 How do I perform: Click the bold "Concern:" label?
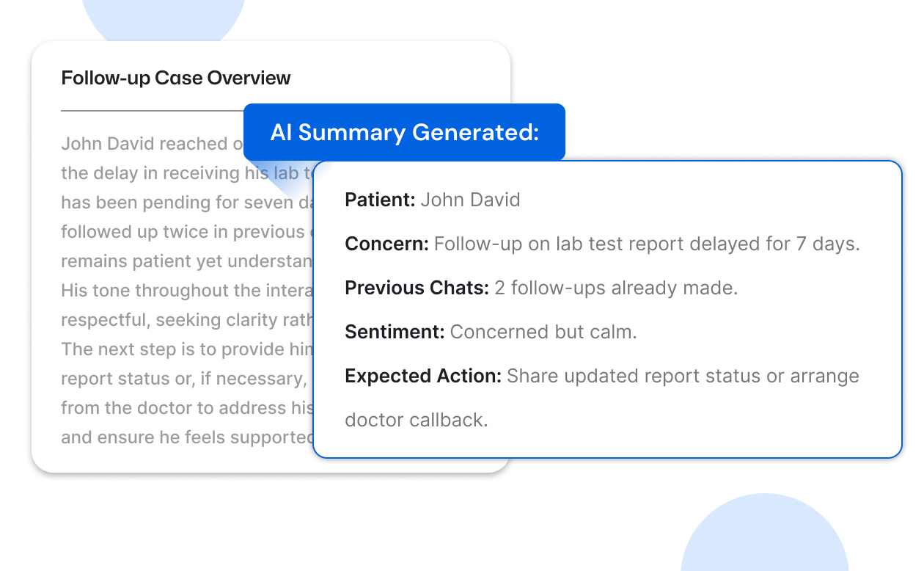click(386, 244)
